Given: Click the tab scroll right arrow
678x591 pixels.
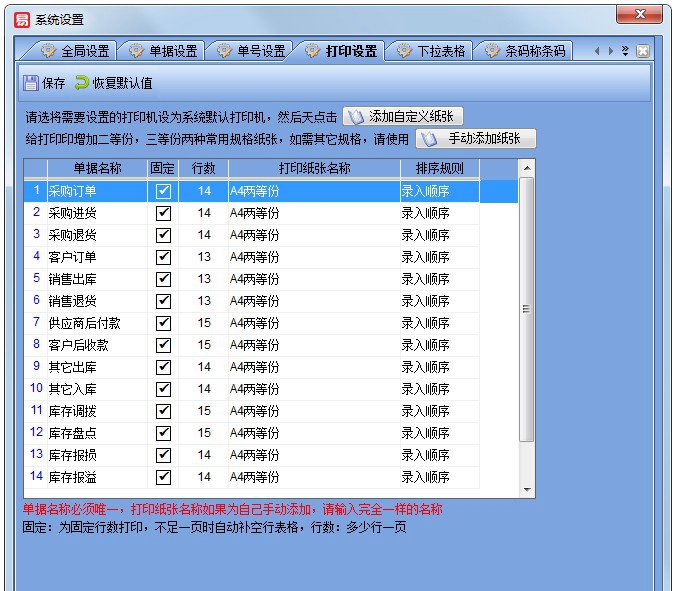Looking at the screenshot, I should click(x=611, y=51).
